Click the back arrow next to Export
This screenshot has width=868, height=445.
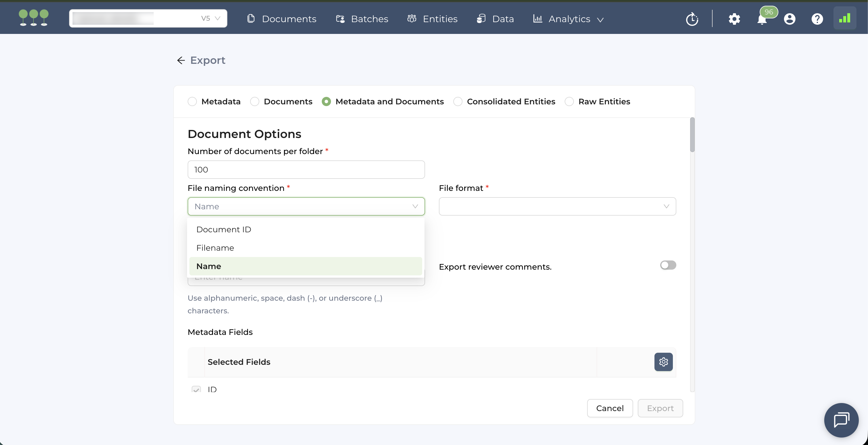tap(181, 60)
